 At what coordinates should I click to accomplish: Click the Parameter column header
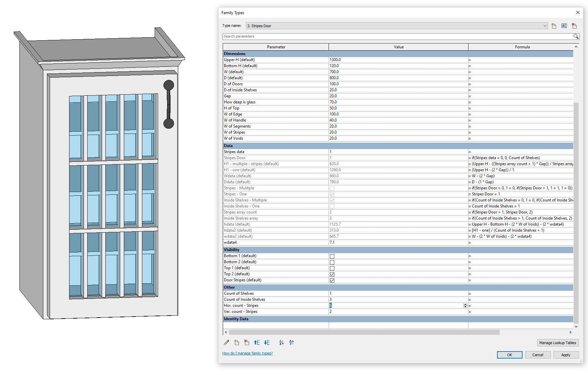pyautogui.click(x=276, y=47)
